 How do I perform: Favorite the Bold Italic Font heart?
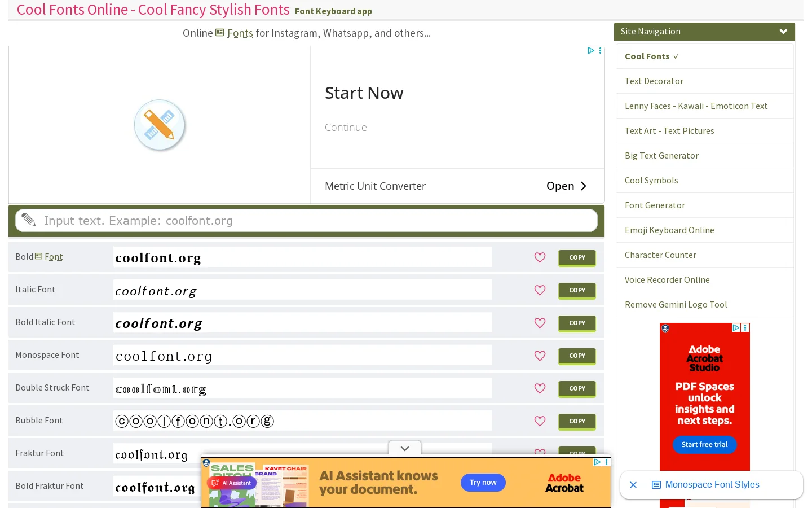click(540, 323)
